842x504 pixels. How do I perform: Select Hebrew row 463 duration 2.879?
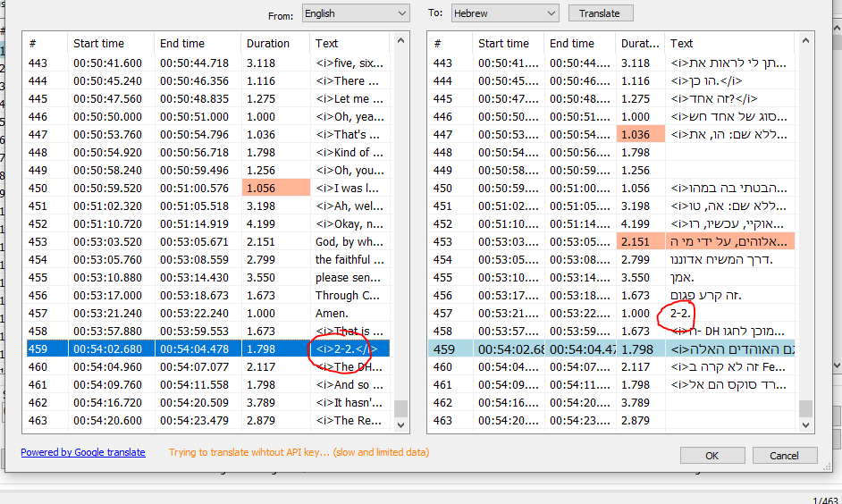pyautogui.click(x=636, y=420)
